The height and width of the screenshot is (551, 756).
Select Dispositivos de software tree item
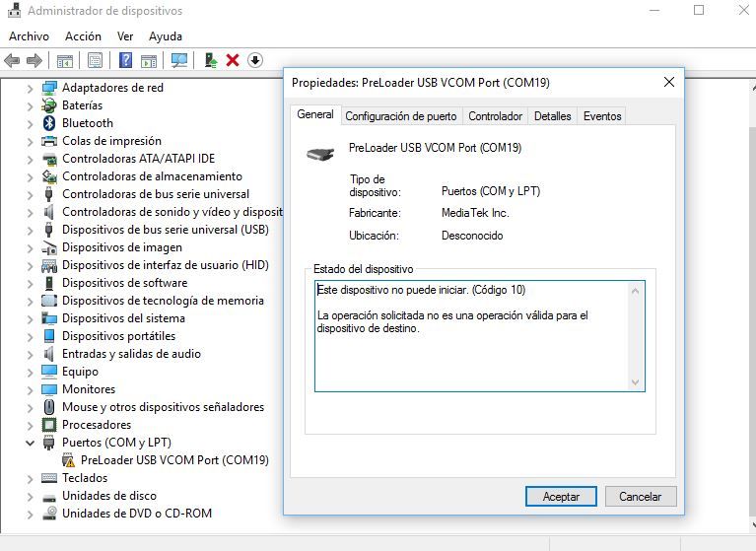(125, 283)
